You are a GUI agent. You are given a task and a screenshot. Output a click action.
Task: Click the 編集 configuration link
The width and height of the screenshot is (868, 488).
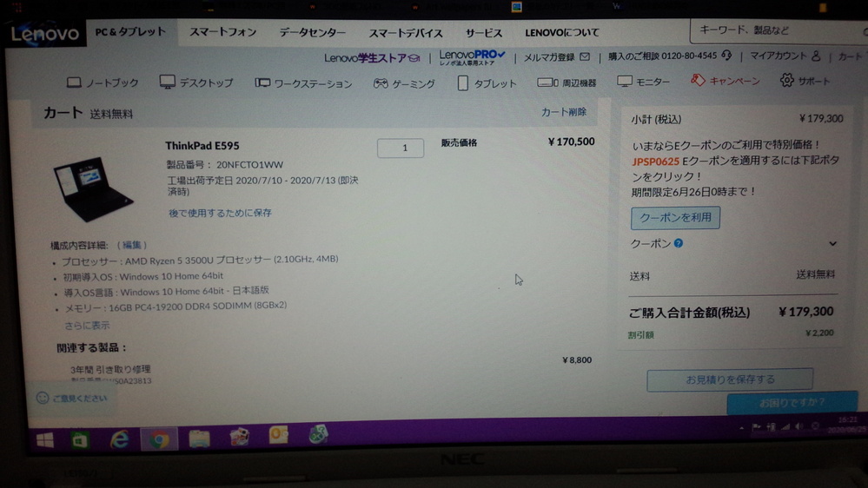pyautogui.click(x=132, y=245)
